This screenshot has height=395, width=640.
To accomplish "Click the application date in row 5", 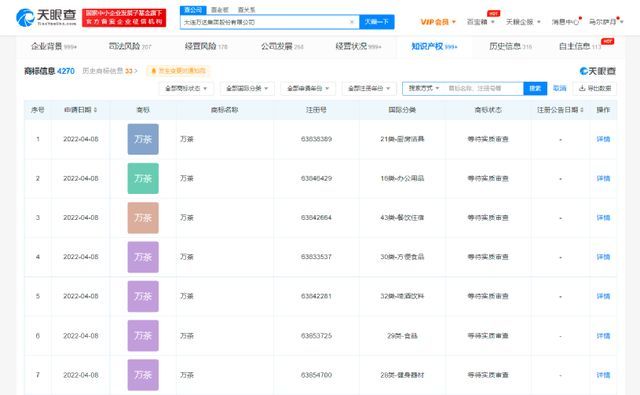I will pyautogui.click(x=80, y=296).
